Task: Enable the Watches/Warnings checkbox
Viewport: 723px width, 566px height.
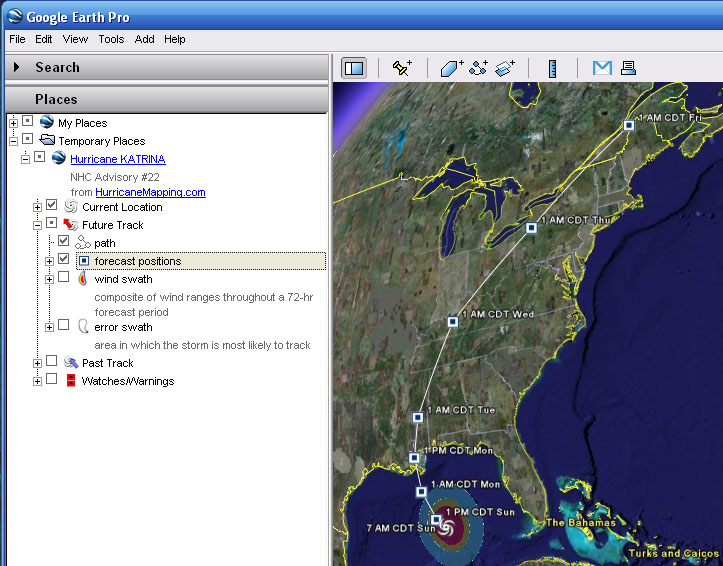Action: pyautogui.click(x=52, y=379)
